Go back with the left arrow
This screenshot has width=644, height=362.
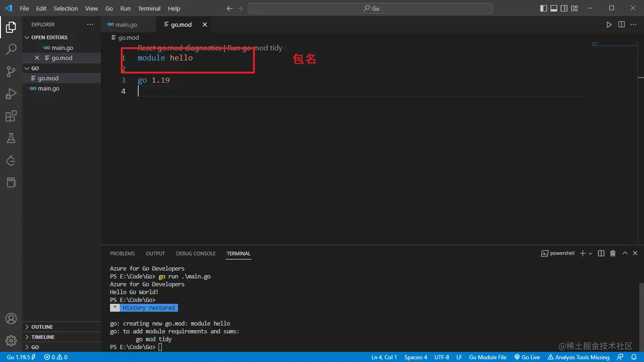230,8
